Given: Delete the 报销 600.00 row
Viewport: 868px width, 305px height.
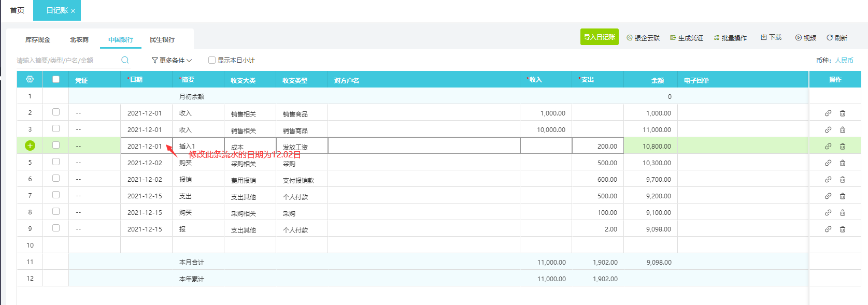Looking at the screenshot, I should [x=843, y=179].
